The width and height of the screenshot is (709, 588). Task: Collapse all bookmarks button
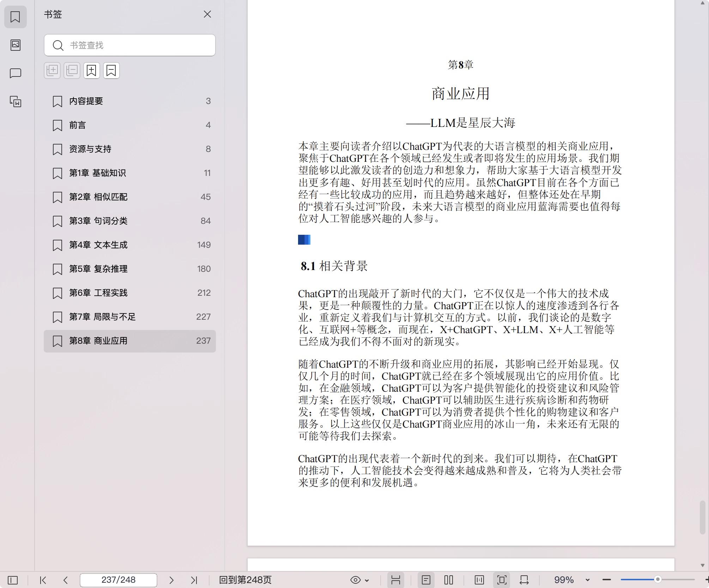(72, 71)
